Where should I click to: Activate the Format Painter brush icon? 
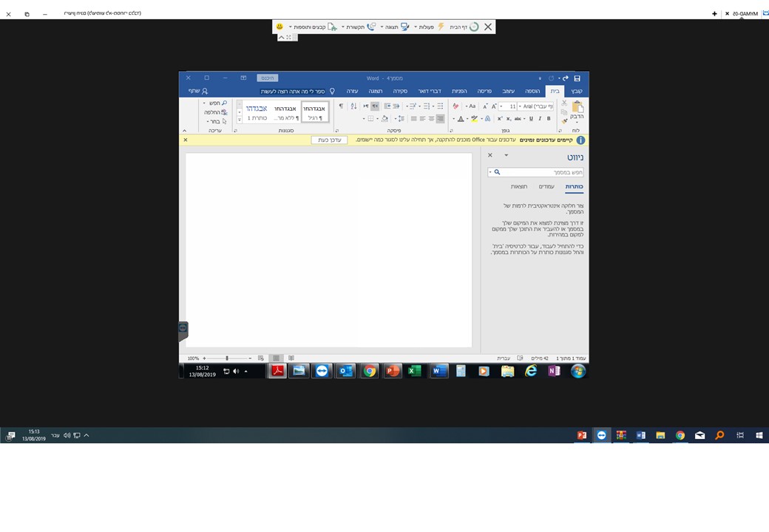click(x=564, y=120)
